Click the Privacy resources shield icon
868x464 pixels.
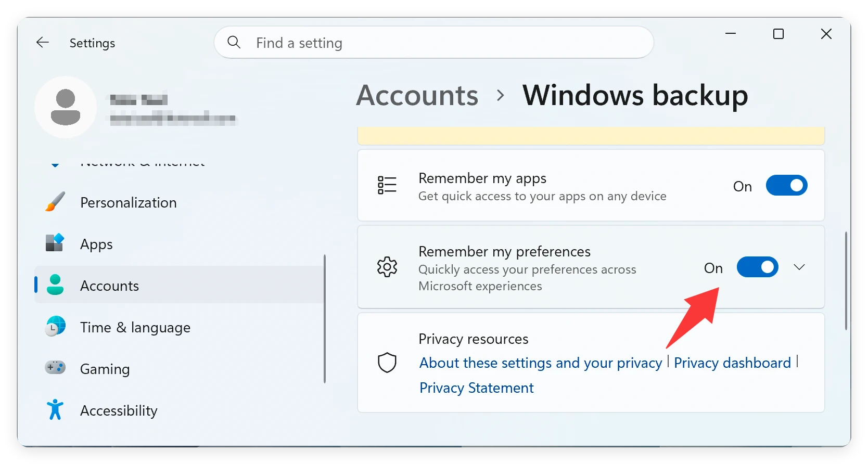(x=387, y=363)
